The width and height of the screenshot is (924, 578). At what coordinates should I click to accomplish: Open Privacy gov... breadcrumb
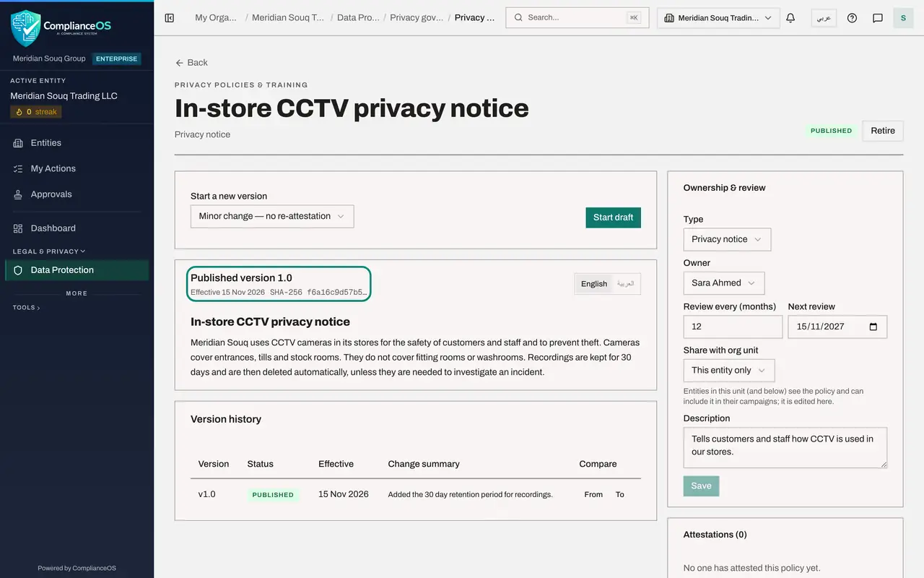[x=417, y=18]
